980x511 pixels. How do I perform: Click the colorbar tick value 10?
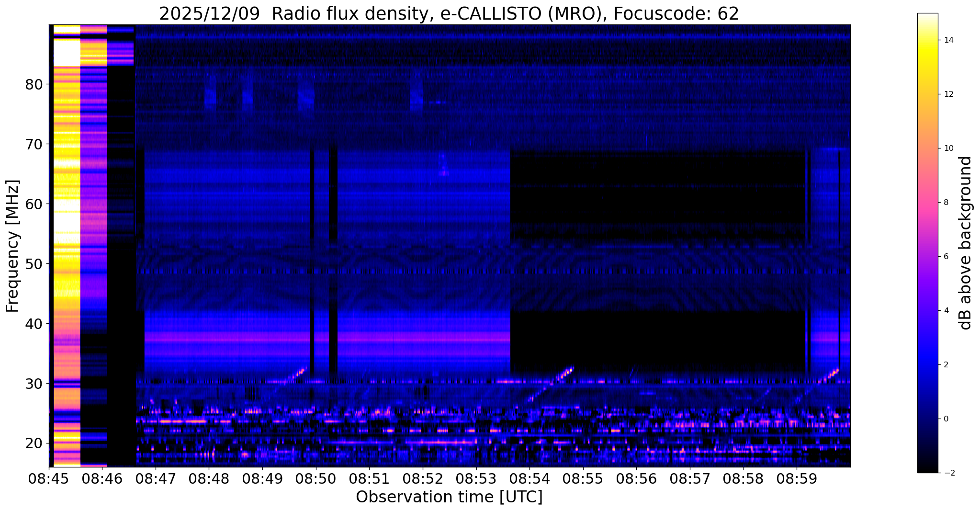pyautogui.click(x=948, y=148)
